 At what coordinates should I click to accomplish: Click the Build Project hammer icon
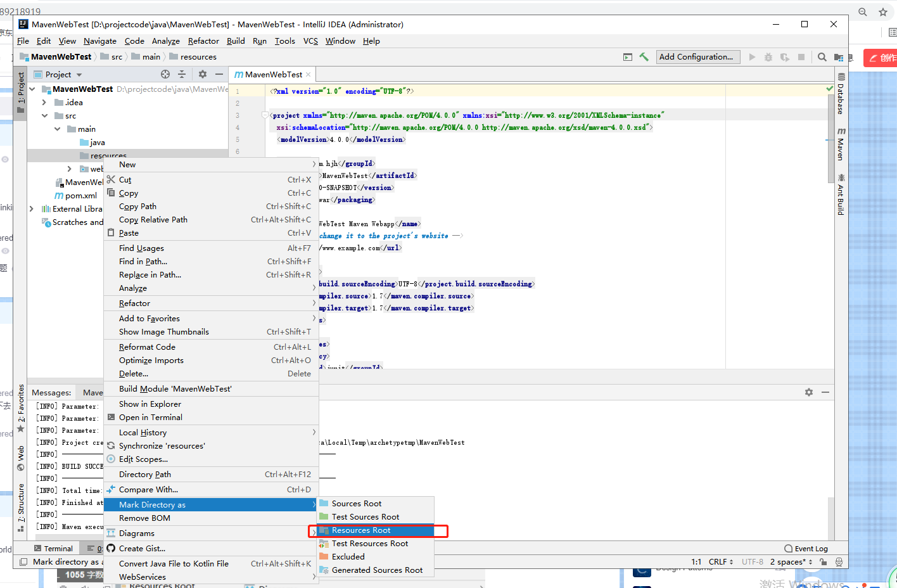click(644, 57)
